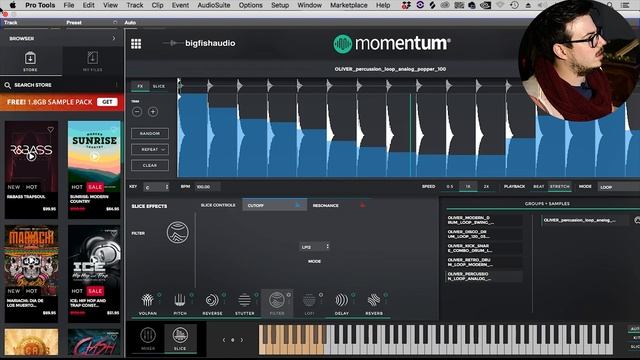Toggle Volpan effect power button
Screen dimensions: 640x360
click(159, 294)
